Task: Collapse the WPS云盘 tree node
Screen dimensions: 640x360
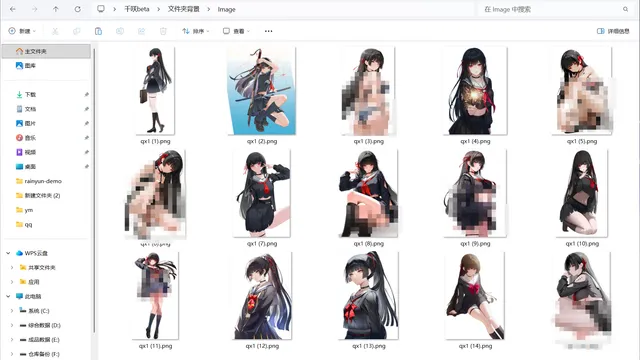Action: 8,253
